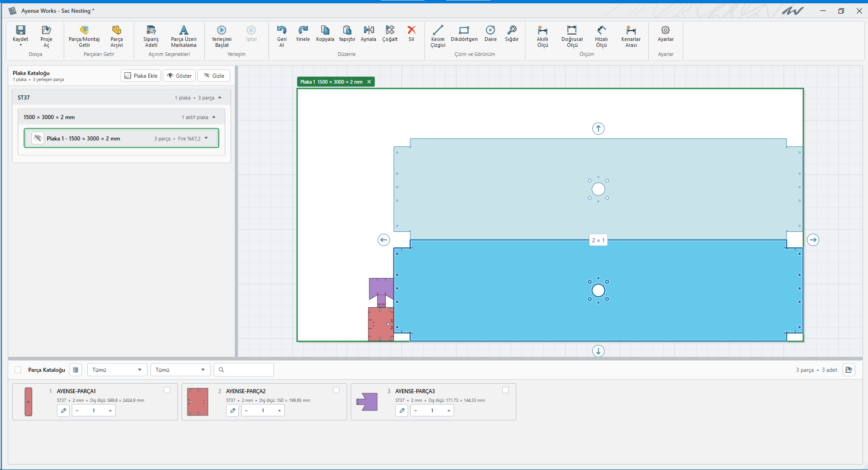Image resolution: width=868 pixels, height=470 pixels.
Task: Increase AYENSE-PARÇA1 quantity with plus
Action: 110,410
